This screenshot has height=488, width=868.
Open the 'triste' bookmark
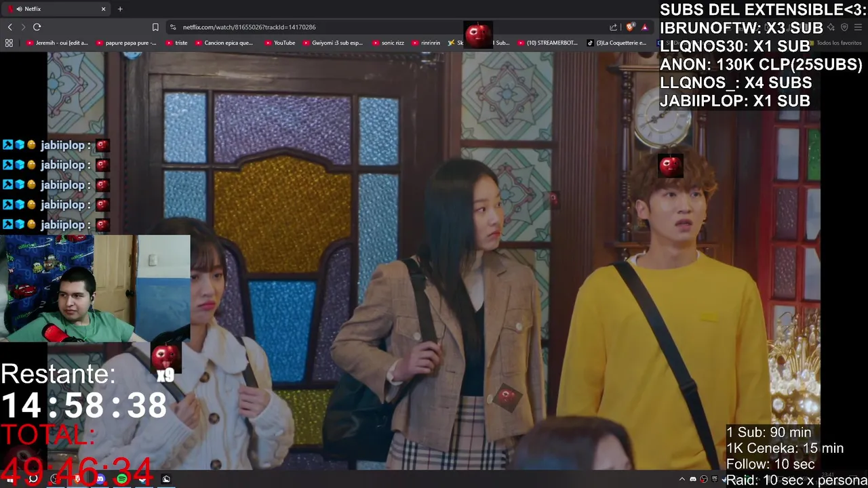(x=176, y=43)
